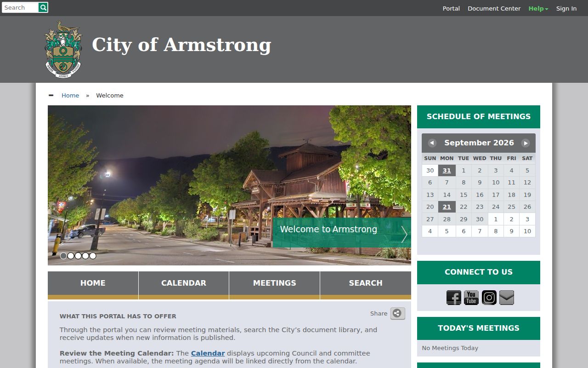Select the fourth slideshow dot
The image size is (588, 368).
pos(85,256)
